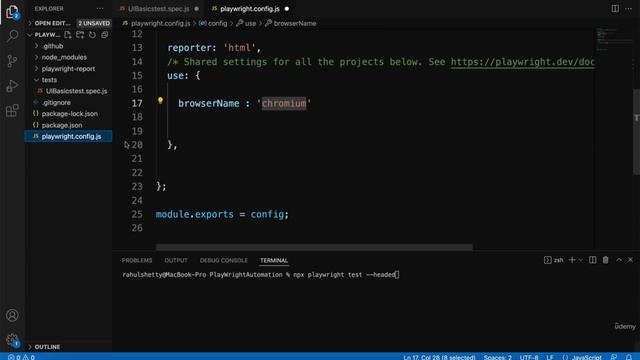Screen dimensions: 640x360
Task: Click the 2 unsaved badge
Action: (x=94, y=23)
